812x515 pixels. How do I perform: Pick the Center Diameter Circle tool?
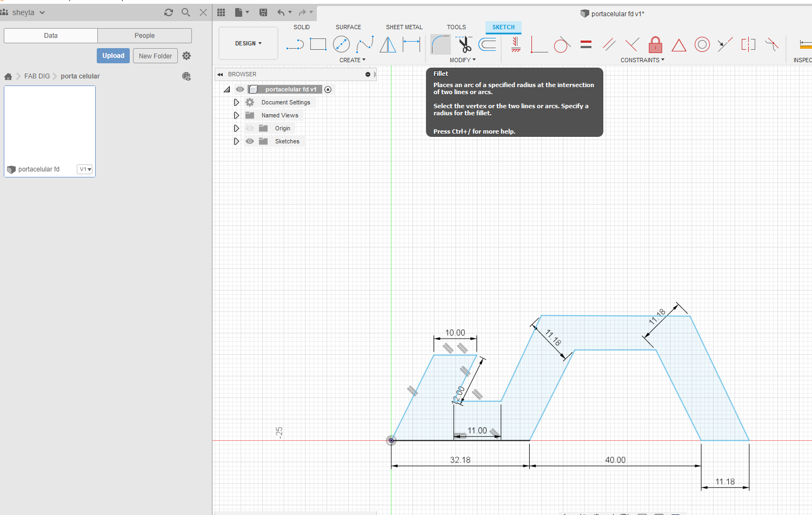(x=341, y=44)
